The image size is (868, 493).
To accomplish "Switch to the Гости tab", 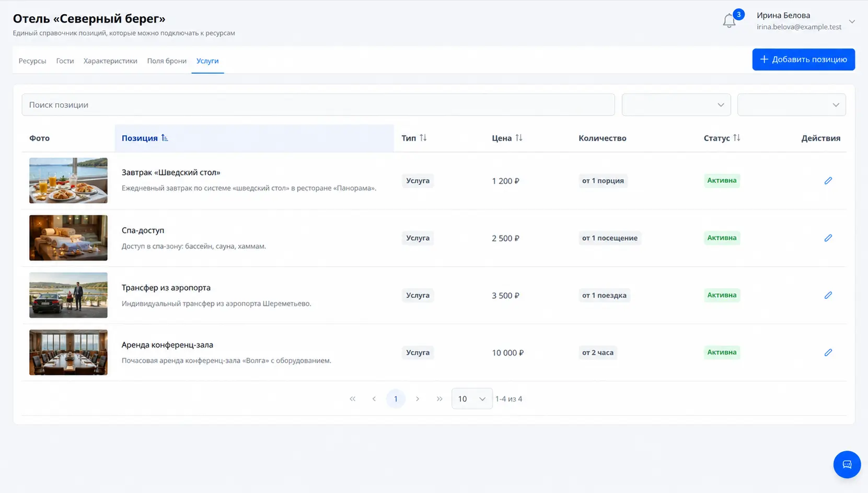I will 65,61.
